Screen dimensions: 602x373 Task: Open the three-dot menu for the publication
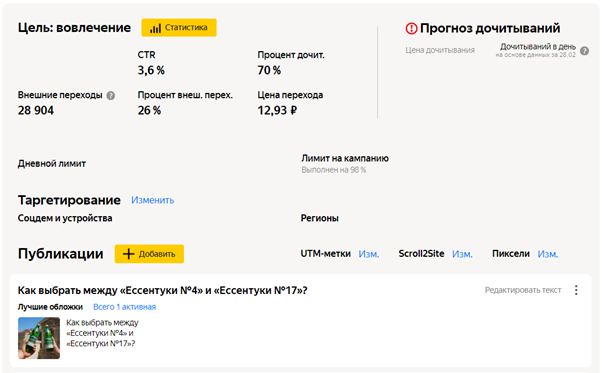point(576,290)
